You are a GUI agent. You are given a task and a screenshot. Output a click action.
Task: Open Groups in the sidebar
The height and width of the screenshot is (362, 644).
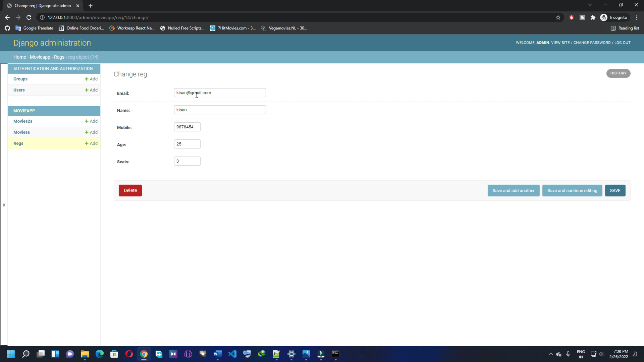[20, 79]
